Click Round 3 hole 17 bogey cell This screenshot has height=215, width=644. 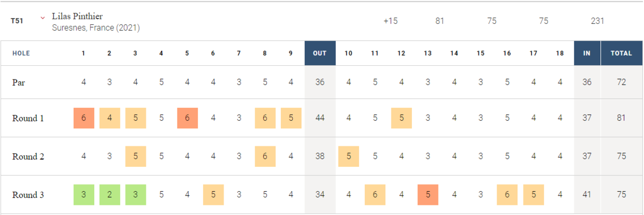click(533, 195)
